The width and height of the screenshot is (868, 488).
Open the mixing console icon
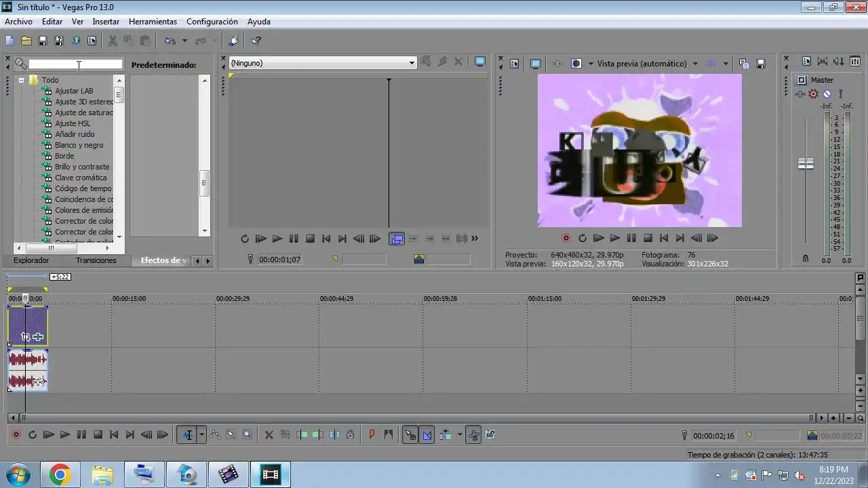(x=855, y=61)
